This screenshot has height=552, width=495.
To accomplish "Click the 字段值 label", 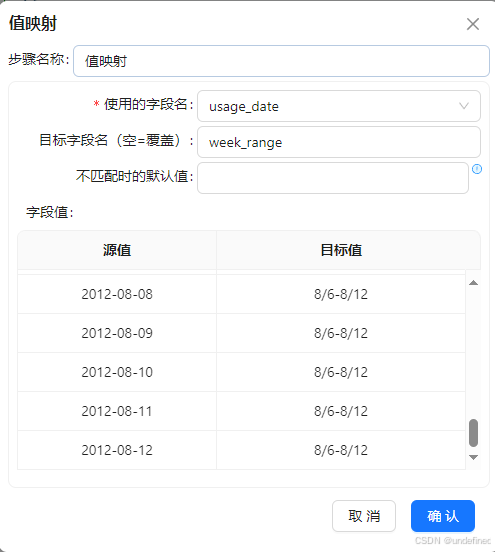I will pyautogui.click(x=50, y=212).
